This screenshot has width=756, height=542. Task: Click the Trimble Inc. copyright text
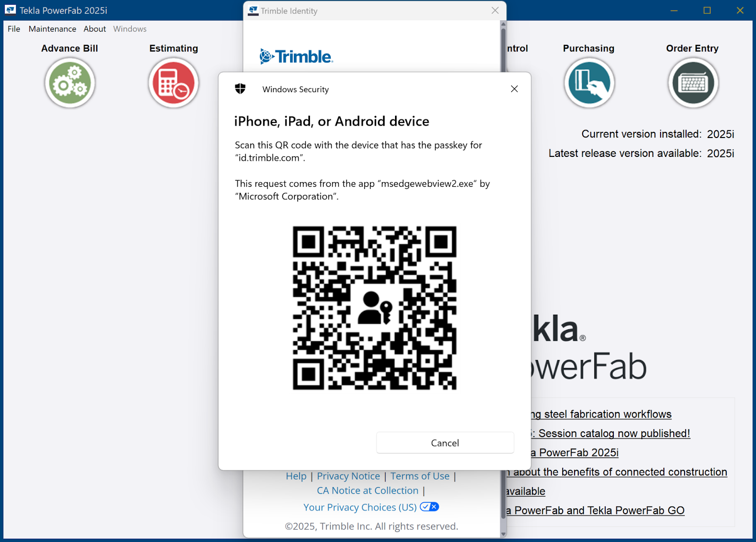tap(371, 526)
